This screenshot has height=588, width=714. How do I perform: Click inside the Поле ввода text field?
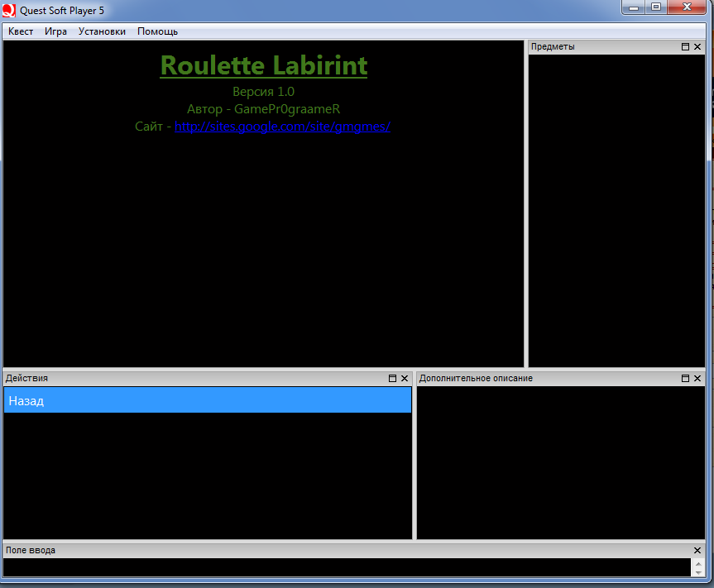[x=347, y=567]
